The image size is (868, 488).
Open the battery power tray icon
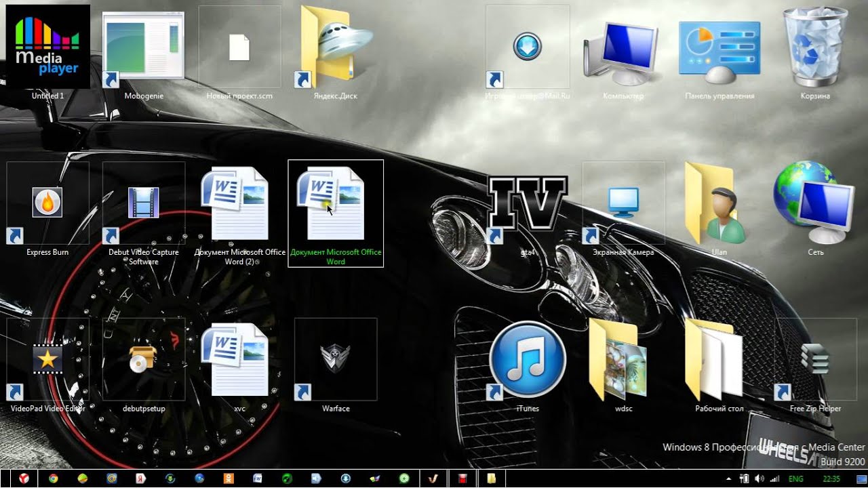(x=744, y=479)
